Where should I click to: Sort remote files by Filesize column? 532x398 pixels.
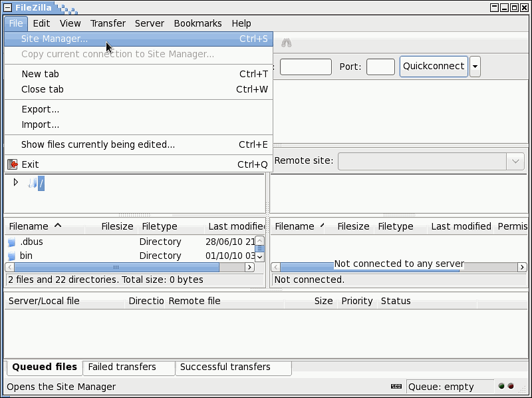[x=350, y=226]
